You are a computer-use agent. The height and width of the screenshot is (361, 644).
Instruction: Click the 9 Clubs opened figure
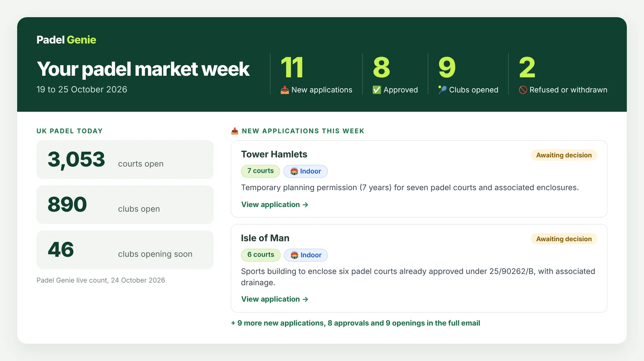pos(447,67)
